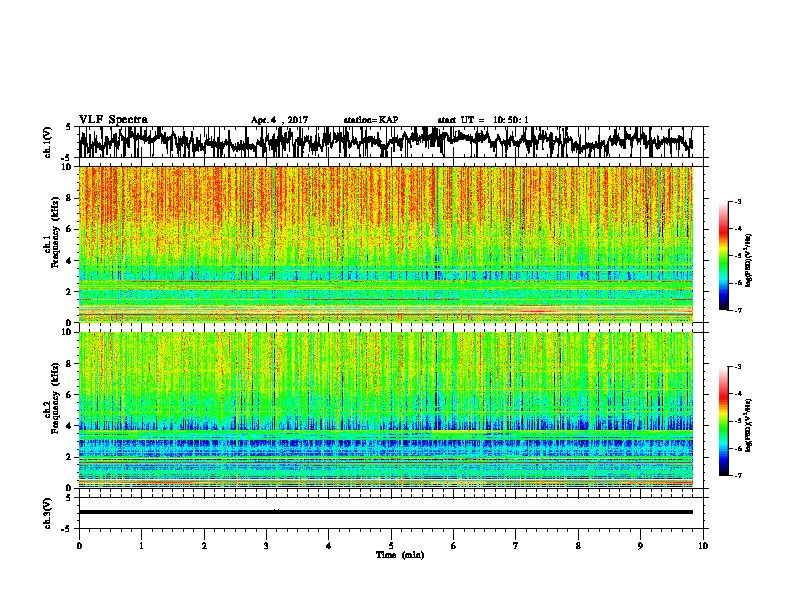Click the "5" tick on ch.3(V) axis
792x612 pixels.
click(x=68, y=498)
